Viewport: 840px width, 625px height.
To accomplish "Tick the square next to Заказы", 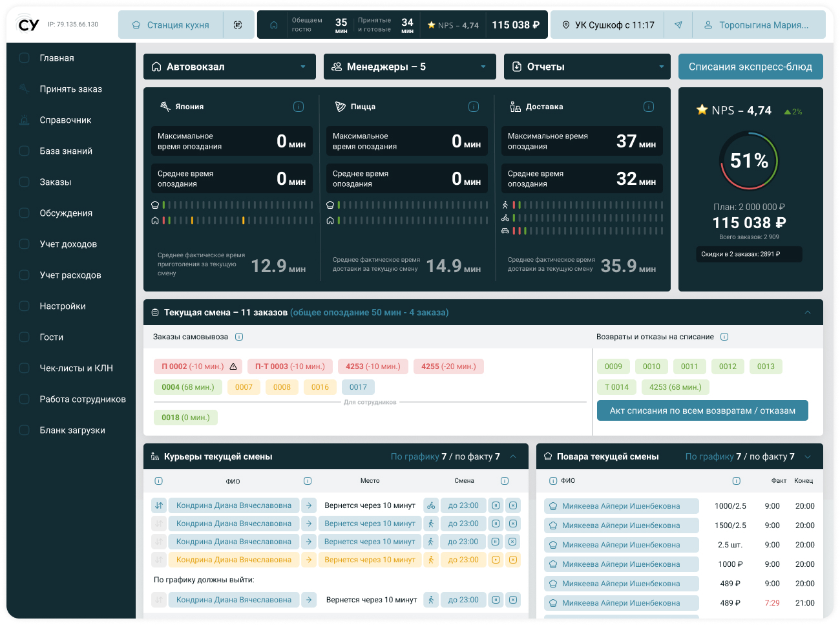I will pos(25,182).
